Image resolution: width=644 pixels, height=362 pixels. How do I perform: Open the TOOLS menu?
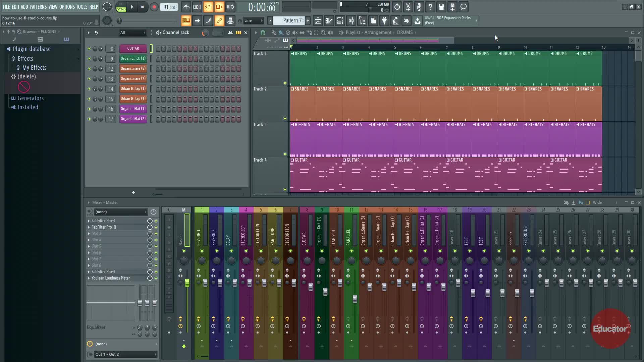pyautogui.click(x=82, y=7)
